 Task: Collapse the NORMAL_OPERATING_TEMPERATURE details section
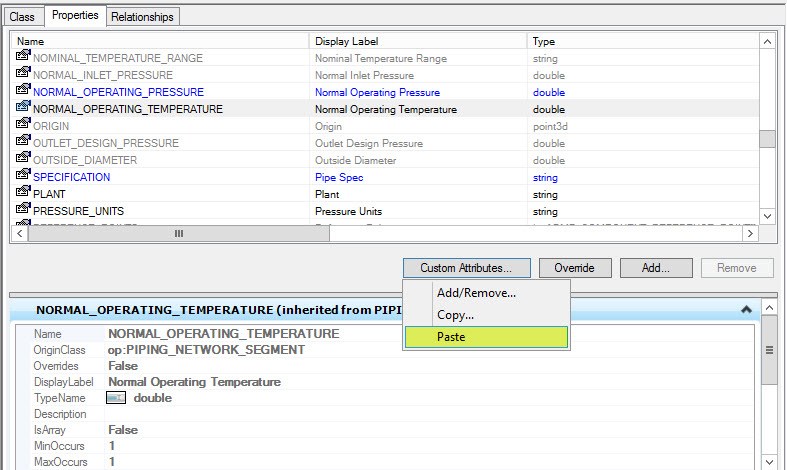(x=746, y=310)
